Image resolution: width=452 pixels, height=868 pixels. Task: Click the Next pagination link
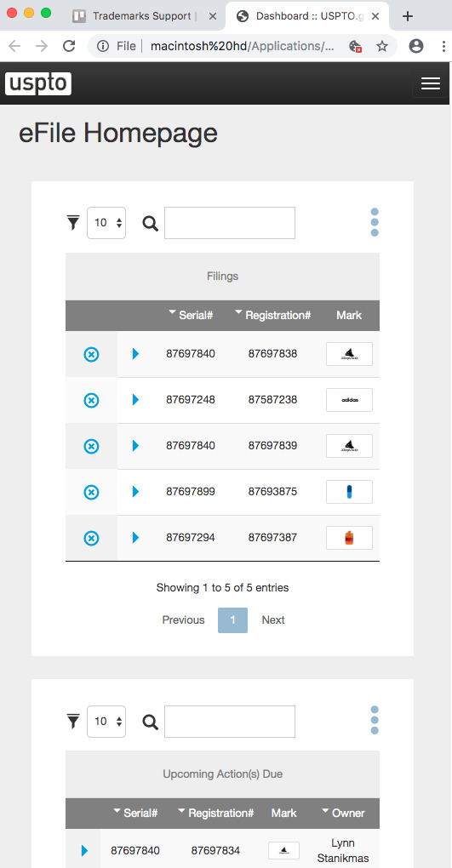coord(273,620)
